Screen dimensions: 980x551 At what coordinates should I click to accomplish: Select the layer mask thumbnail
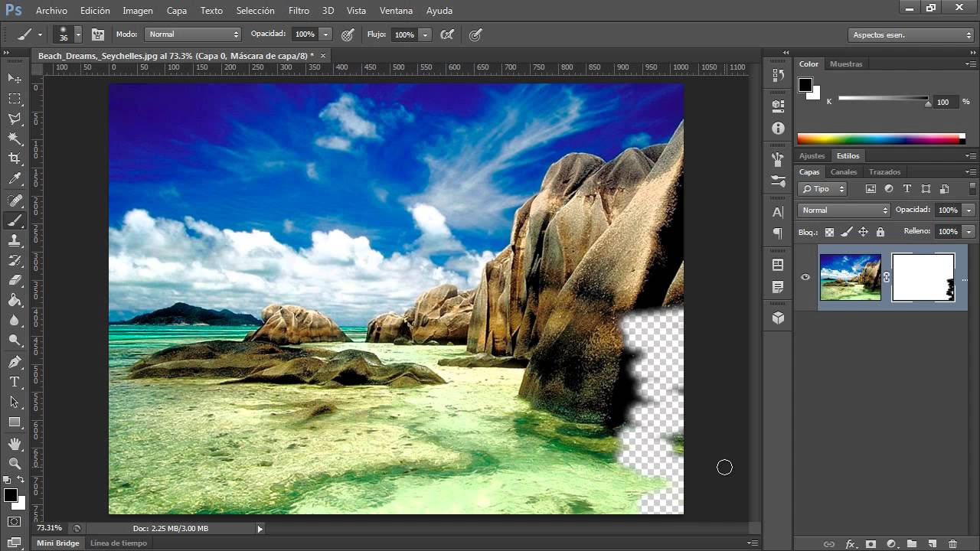[923, 278]
